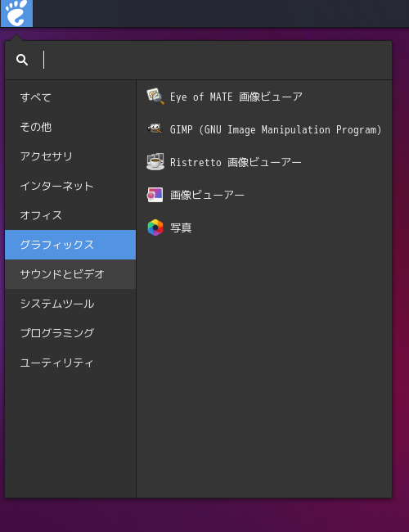Screen dimensions: 409x532
Task: Open Eye of MATE via its icon
Action: [155, 97]
